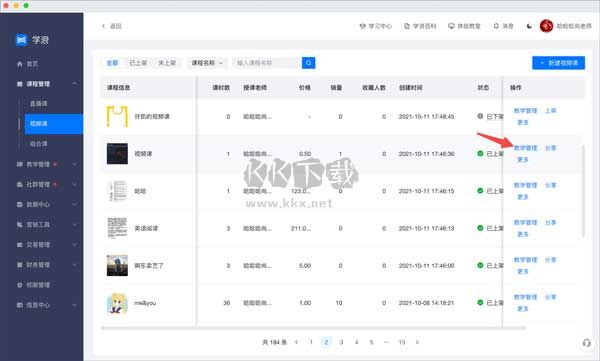Go to page 3 in pagination
Image resolution: width=600 pixels, height=361 pixels.
tap(341, 342)
